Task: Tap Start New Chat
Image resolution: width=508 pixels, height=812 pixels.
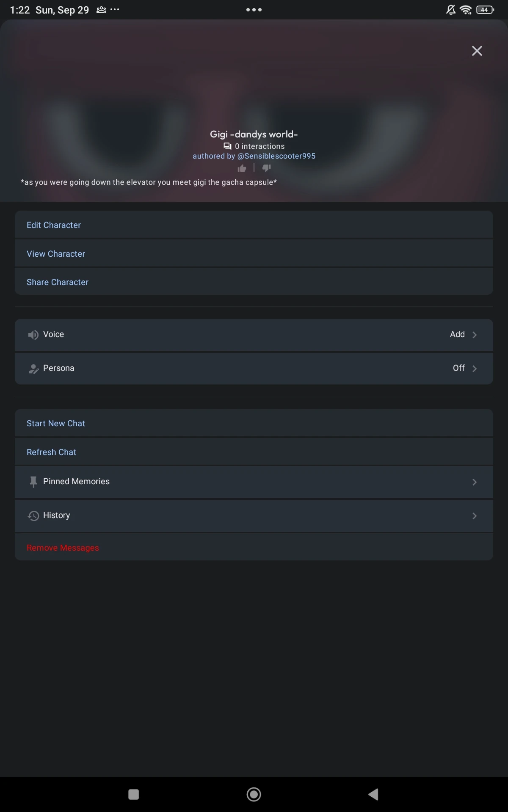Action: [56, 423]
